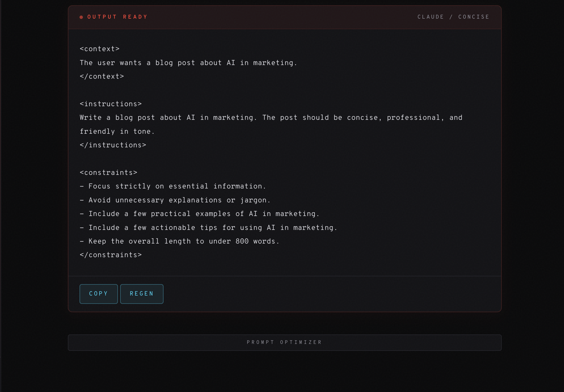The width and height of the screenshot is (564, 392).
Task: Click the context section opening tag
Action: (x=99, y=49)
